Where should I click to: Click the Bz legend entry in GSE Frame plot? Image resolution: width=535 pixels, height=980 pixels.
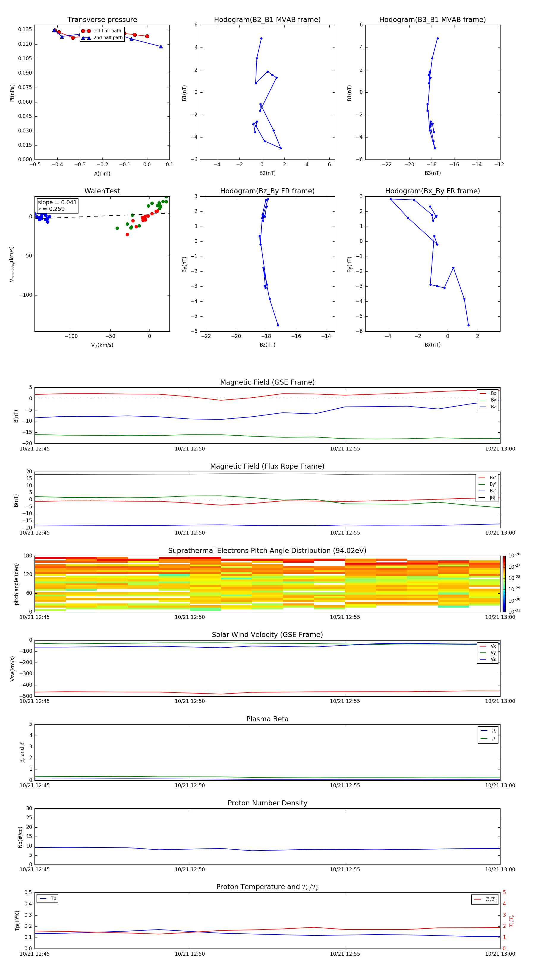click(488, 407)
